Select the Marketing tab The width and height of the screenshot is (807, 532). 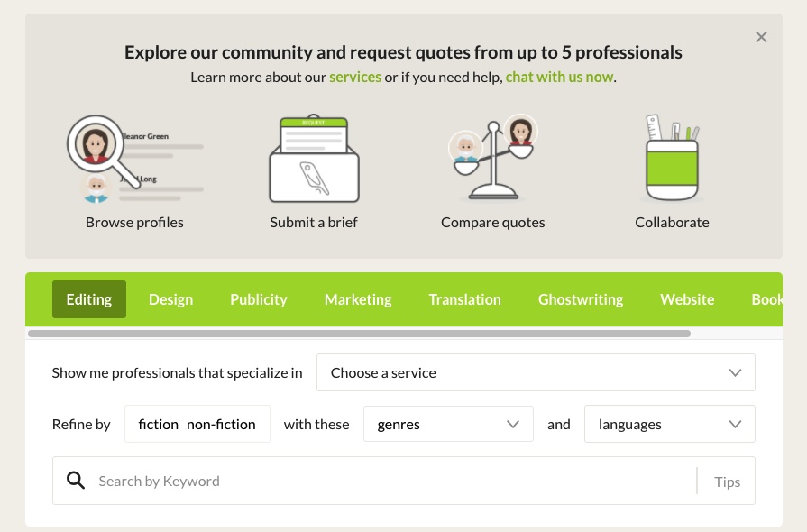pos(358,299)
